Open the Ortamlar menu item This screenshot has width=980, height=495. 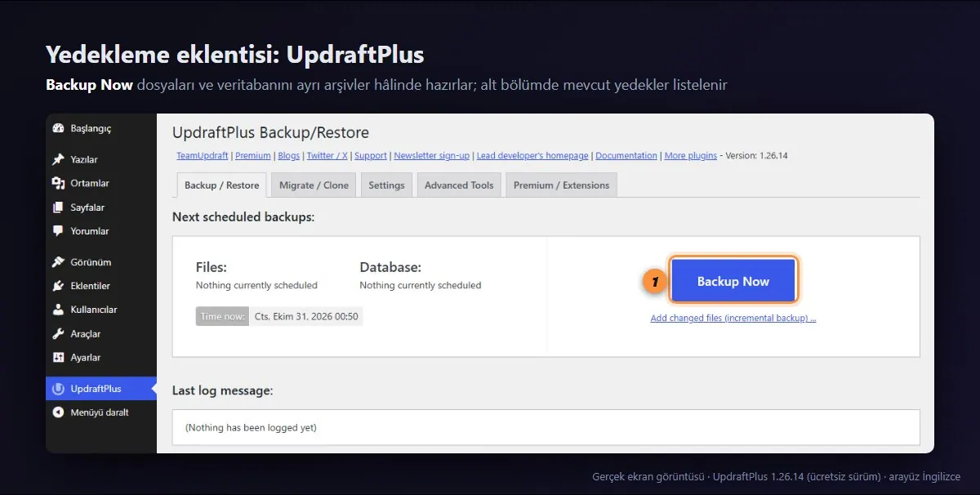[101, 183]
